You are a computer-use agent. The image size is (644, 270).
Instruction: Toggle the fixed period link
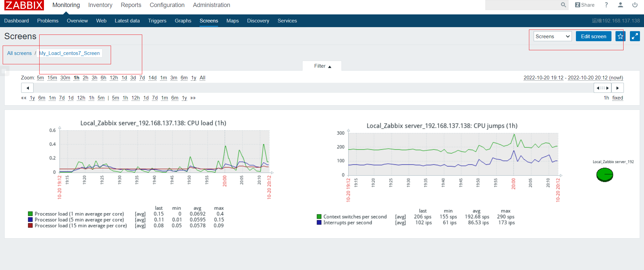(618, 98)
